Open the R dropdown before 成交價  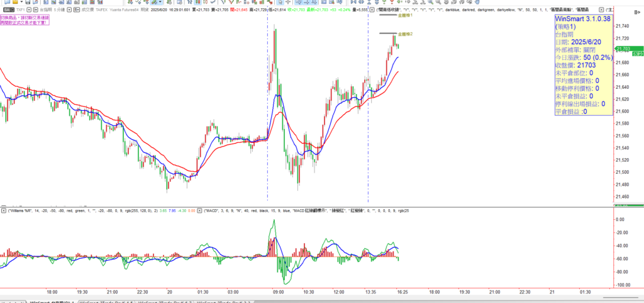tap(77, 9)
